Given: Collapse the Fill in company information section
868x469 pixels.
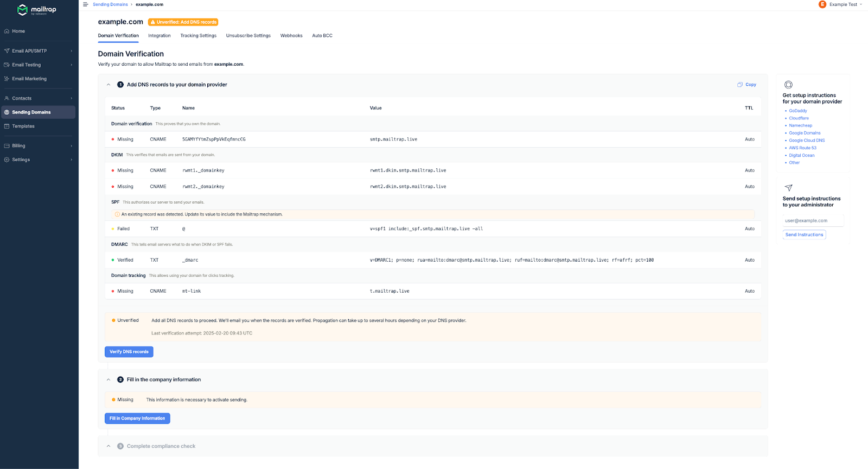Looking at the screenshot, I should point(108,379).
